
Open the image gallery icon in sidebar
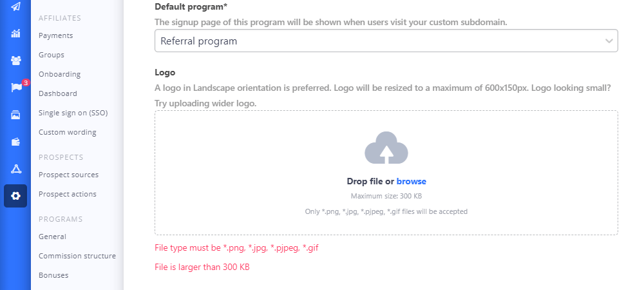[15, 115]
